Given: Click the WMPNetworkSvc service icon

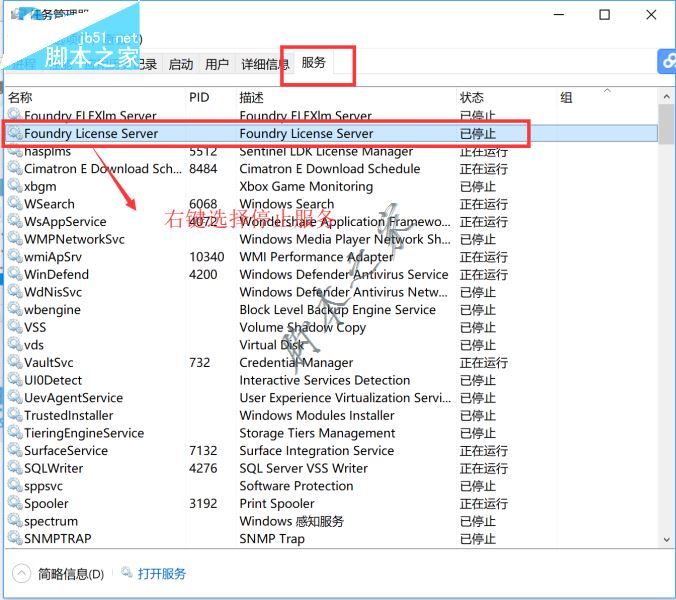Looking at the screenshot, I should click(x=15, y=238).
